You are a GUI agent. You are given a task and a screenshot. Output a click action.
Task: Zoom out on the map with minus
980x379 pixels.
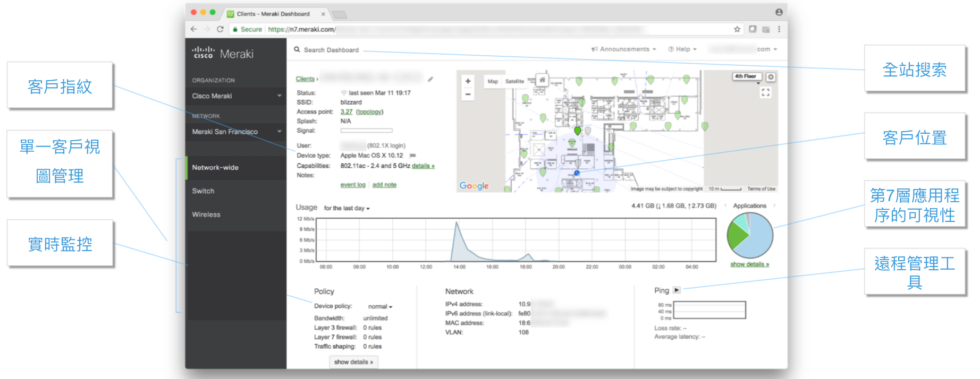(x=468, y=94)
